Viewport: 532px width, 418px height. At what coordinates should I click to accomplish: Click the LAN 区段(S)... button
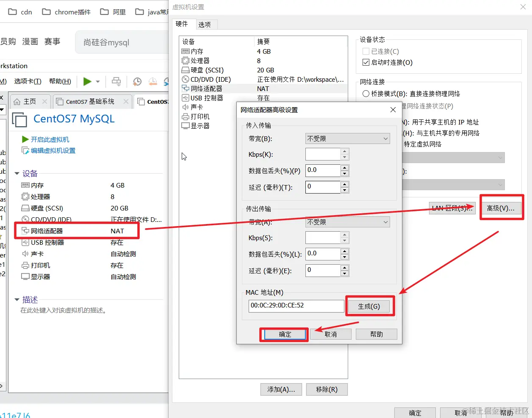452,208
